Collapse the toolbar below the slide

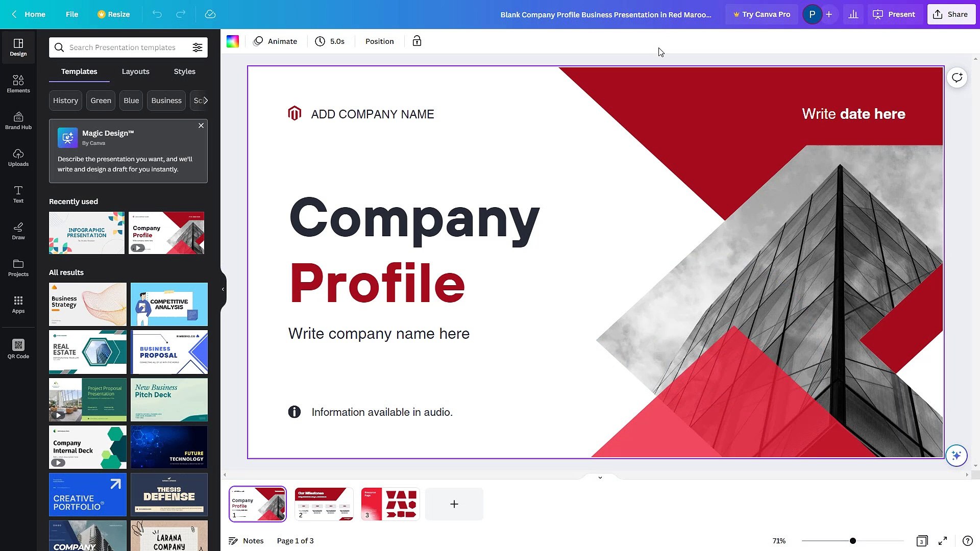[x=599, y=478]
